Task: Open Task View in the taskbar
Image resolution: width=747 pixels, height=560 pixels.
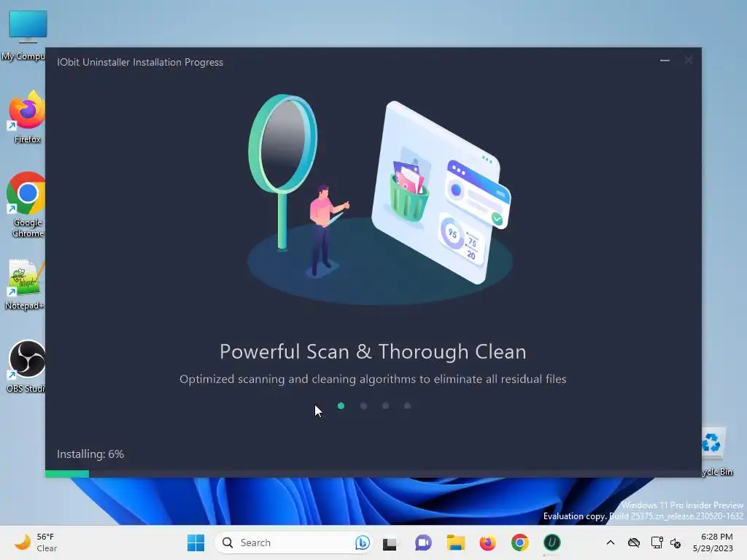Action: [390, 542]
